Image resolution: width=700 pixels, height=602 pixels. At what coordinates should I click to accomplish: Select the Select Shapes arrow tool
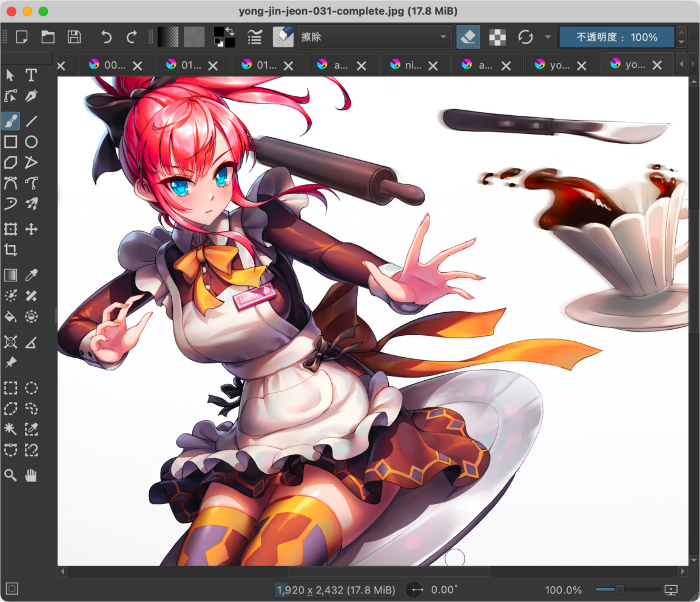(x=10, y=75)
